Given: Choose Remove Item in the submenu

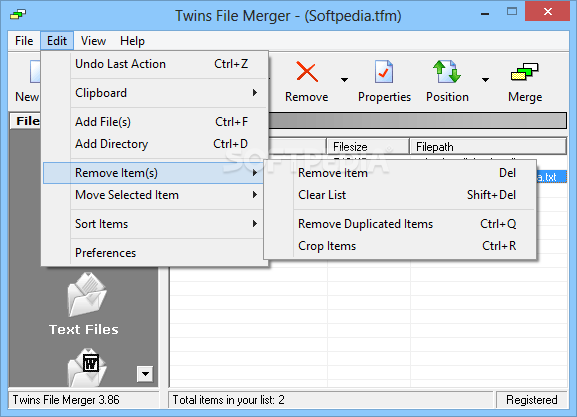Looking at the screenshot, I should click(400, 173).
